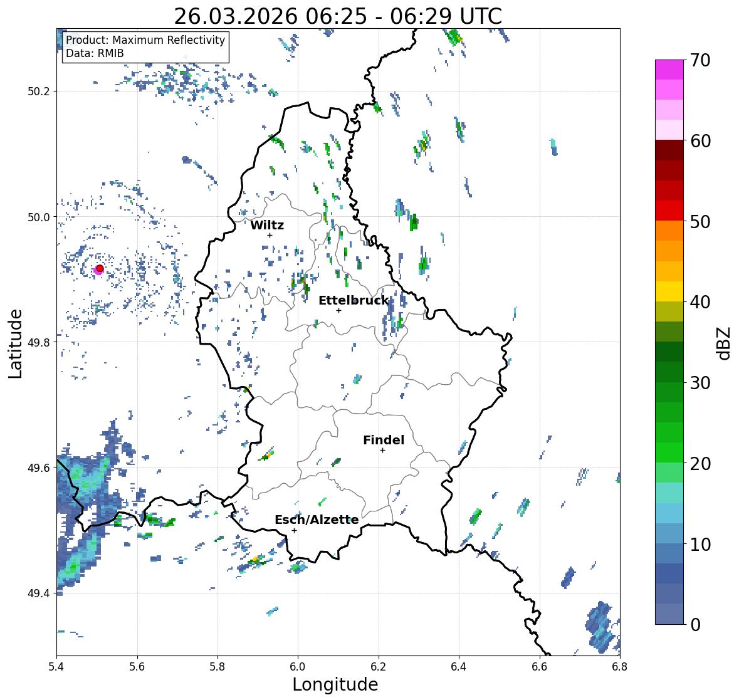
Task: Click the Findel station label
Action: click(x=384, y=440)
